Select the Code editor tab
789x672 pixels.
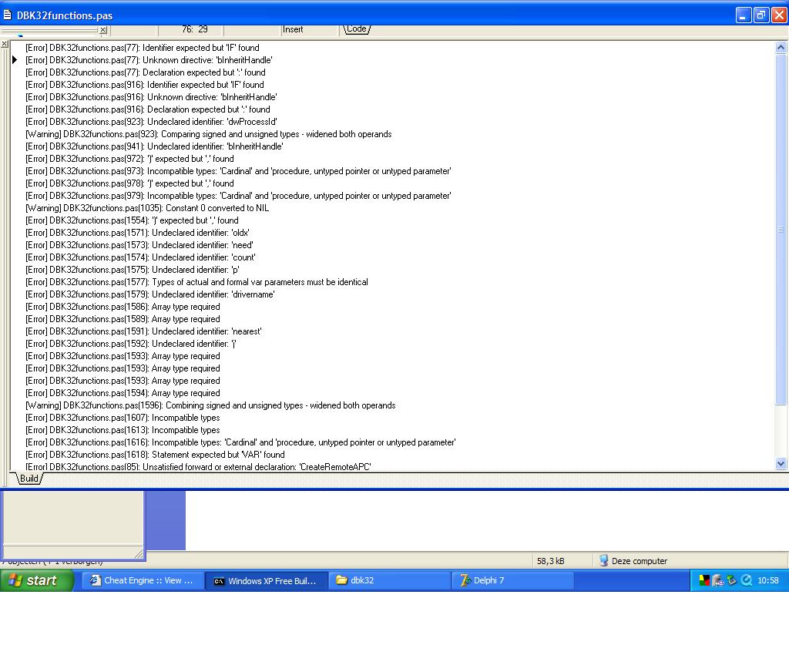tap(356, 29)
